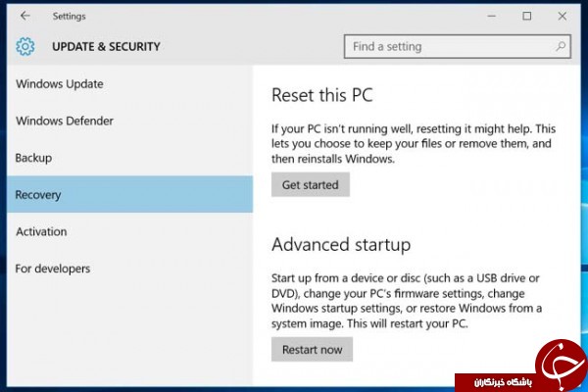The image size is (588, 392).
Task: Open the Activation section
Action: pyautogui.click(x=129, y=231)
